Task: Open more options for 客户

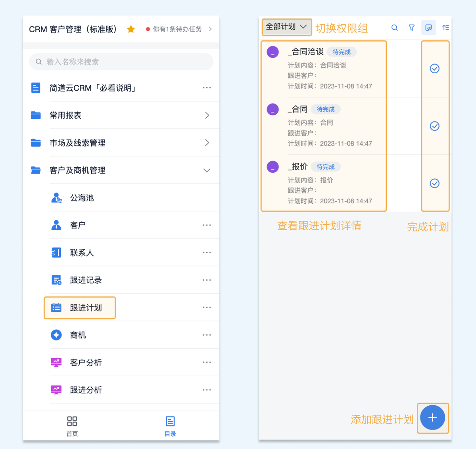Action: coord(207,225)
